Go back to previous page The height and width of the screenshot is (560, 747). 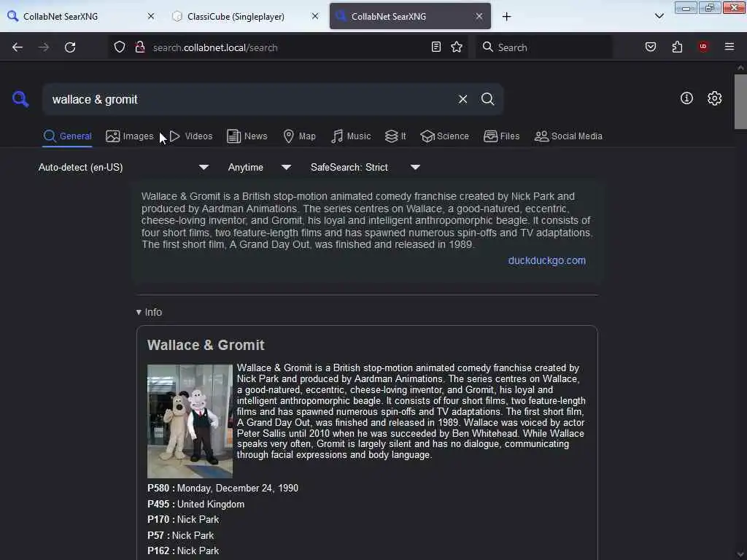(18, 47)
